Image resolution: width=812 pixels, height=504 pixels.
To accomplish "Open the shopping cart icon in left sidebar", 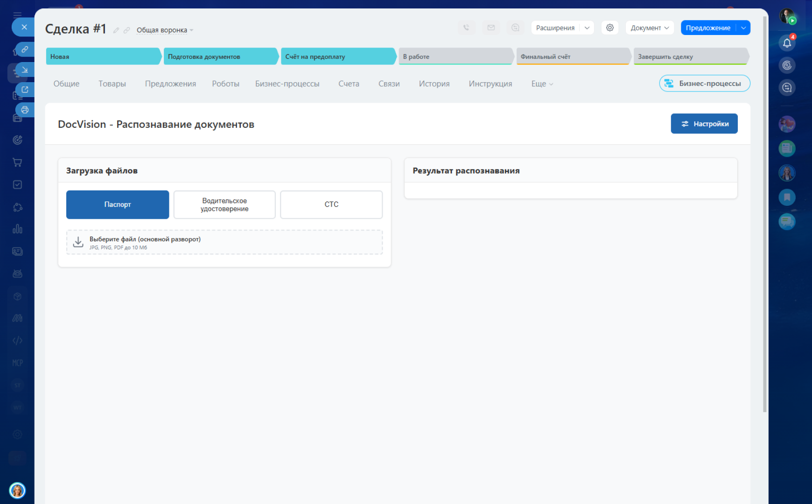I will 17,162.
